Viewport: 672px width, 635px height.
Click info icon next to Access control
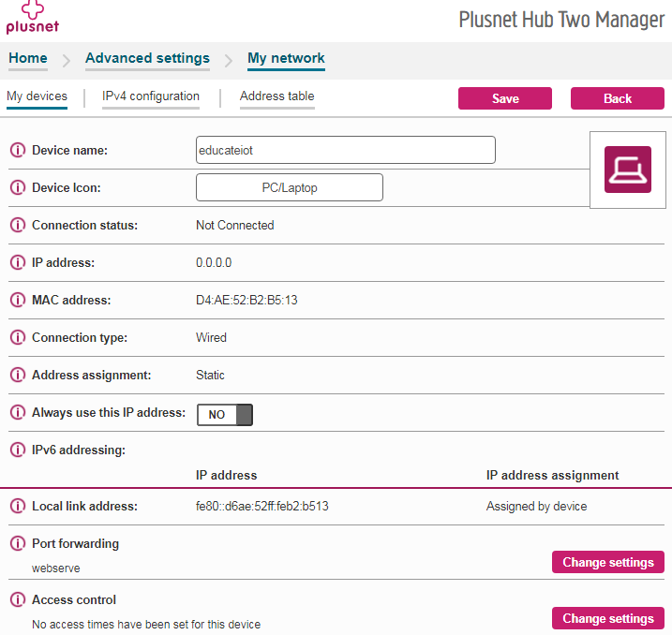pos(17,600)
